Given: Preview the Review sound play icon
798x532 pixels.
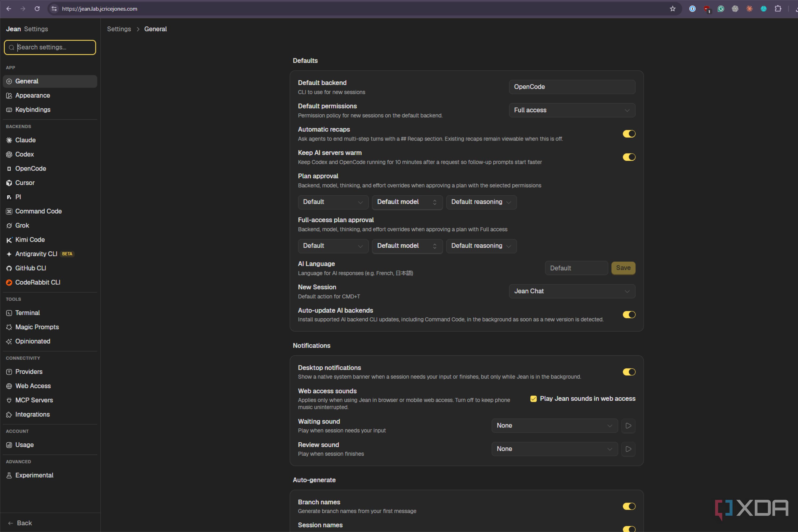Looking at the screenshot, I should (628, 449).
